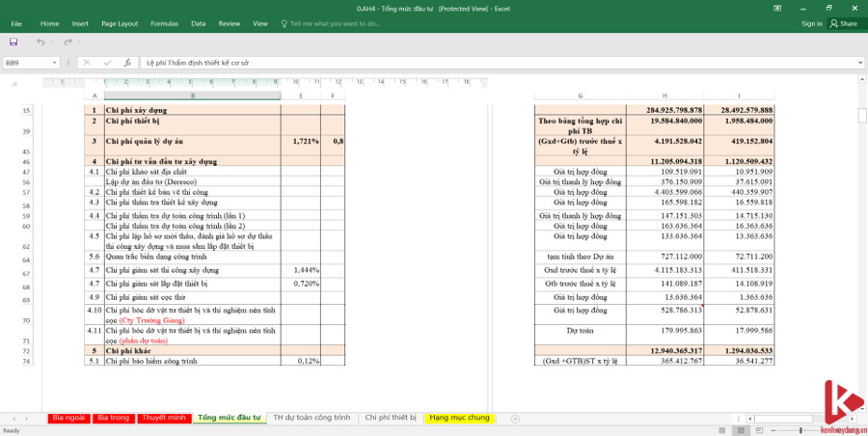Open the Undo history dropdown arrow
Screen dimensions: 868x436
pyautogui.click(x=50, y=42)
